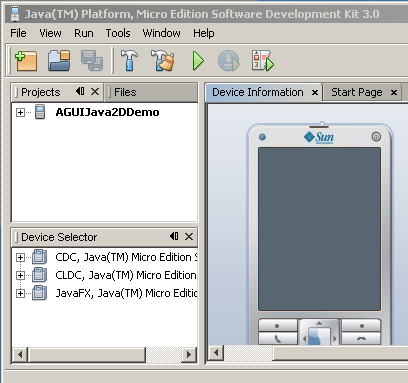This screenshot has width=408, height=383.
Task: Click the Save All toolbar icon
Action: click(x=92, y=60)
